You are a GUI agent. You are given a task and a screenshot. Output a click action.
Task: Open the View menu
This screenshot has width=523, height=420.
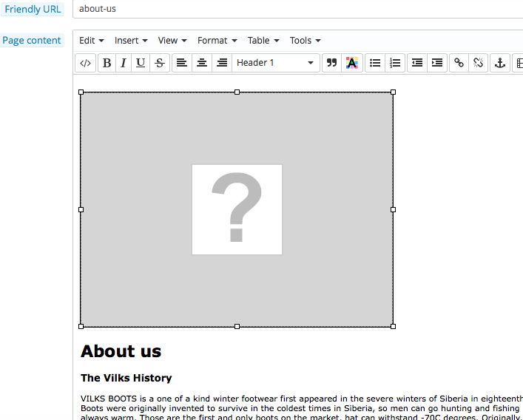tap(172, 41)
